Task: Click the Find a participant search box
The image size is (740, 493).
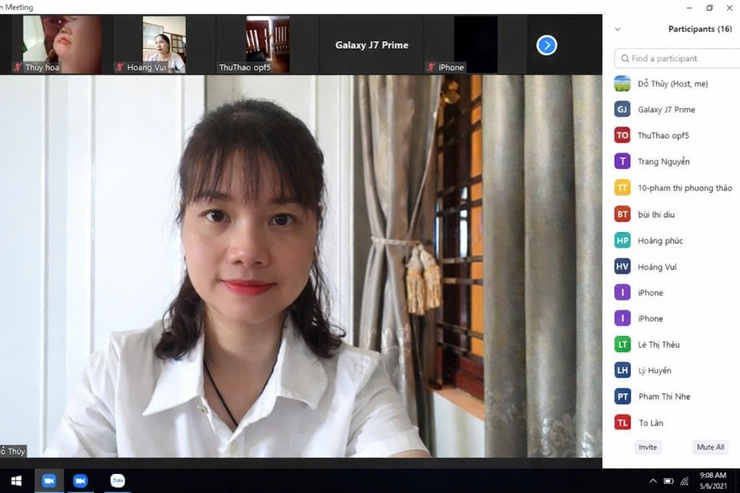Action: (x=676, y=59)
